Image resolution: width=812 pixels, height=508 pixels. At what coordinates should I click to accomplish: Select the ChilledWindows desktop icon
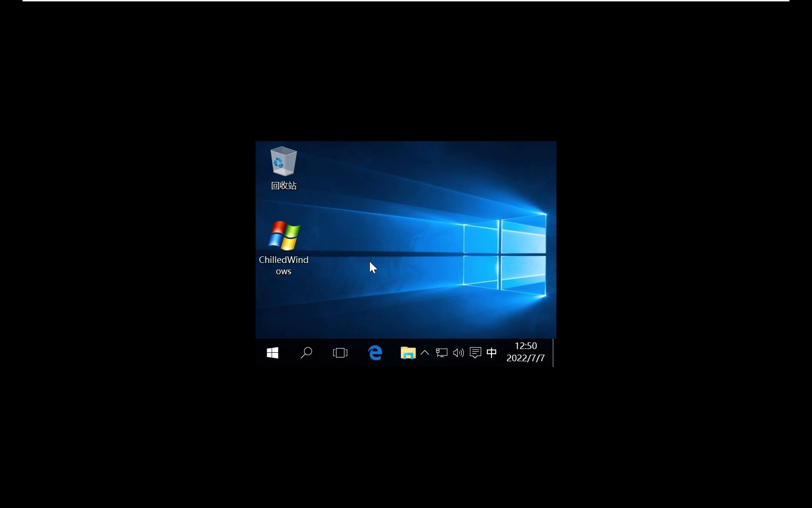[283, 248]
